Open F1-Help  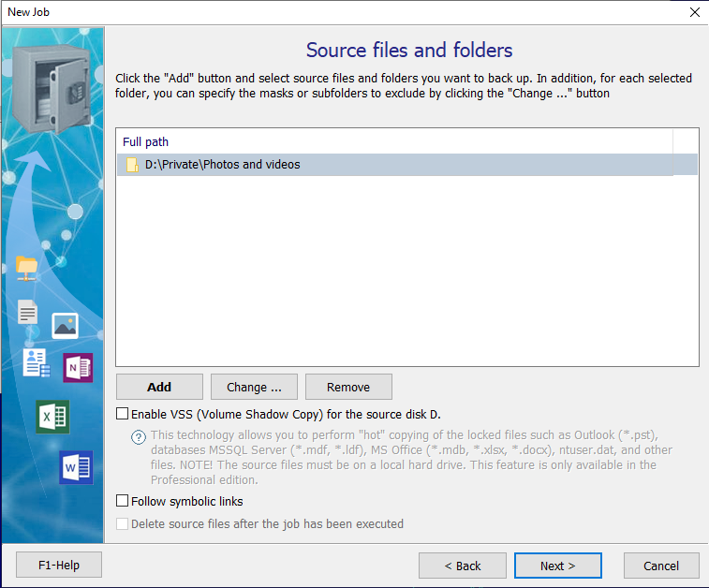[59, 566]
